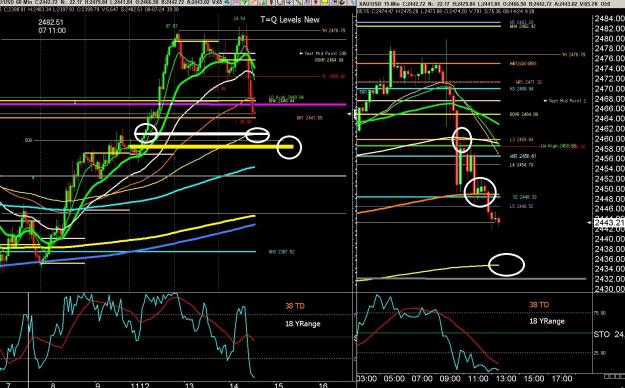The width and height of the screenshot is (625, 388).
Task: Click the 03:00 time axis label
Action: [367, 378]
